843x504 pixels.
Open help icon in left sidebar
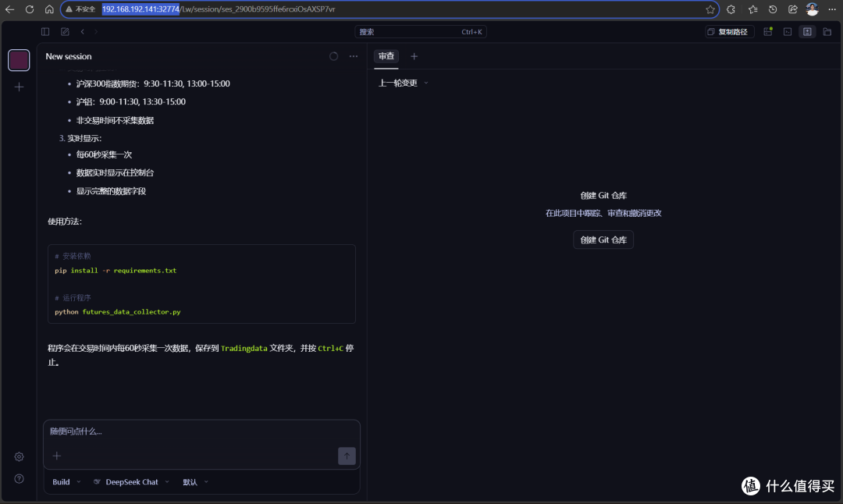pos(19,479)
